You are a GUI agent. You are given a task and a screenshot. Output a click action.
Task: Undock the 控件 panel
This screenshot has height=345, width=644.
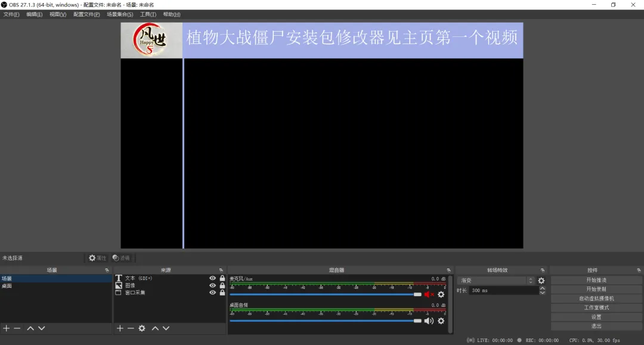639,271
